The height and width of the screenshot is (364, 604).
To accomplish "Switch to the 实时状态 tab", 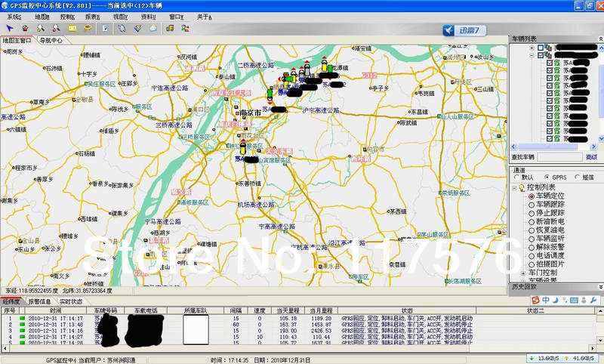I will tap(71, 301).
